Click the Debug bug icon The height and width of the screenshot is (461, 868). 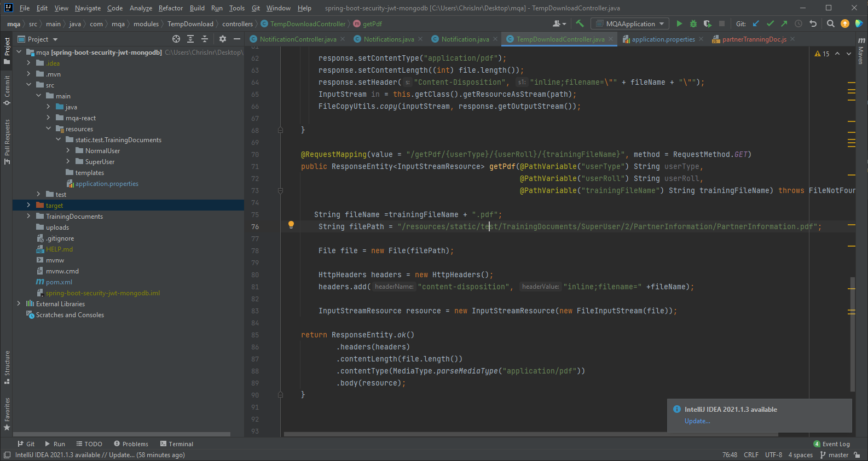[693, 24]
